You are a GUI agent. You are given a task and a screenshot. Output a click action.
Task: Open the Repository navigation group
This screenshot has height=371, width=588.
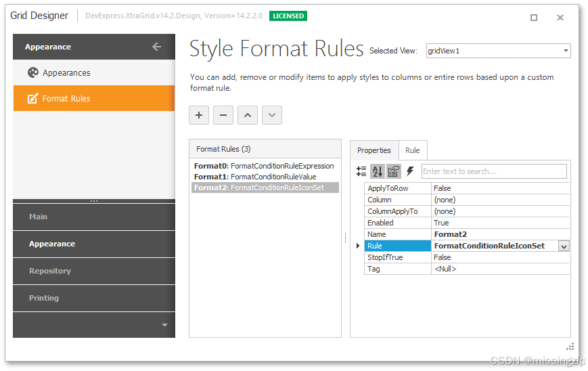pyautogui.click(x=94, y=271)
